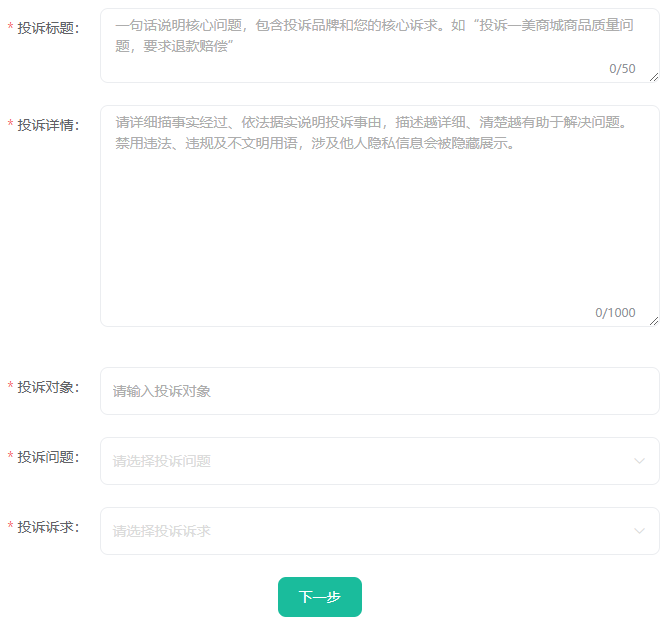This screenshot has height=626, width=670.
Task: Focus the 投诉标题 text area
Action: 370,45
